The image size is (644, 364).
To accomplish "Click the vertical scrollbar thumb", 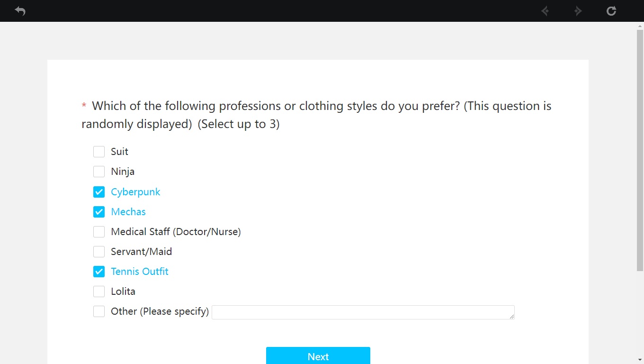I will coord(640,150).
